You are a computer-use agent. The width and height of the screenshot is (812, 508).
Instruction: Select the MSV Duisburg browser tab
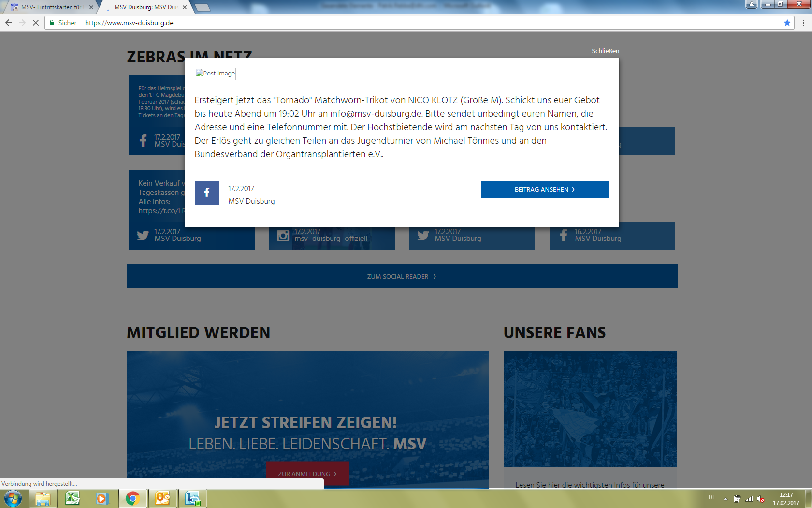click(145, 7)
